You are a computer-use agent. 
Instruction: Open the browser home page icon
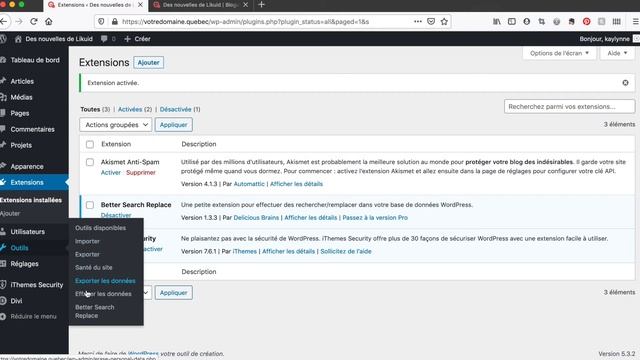tap(49, 22)
